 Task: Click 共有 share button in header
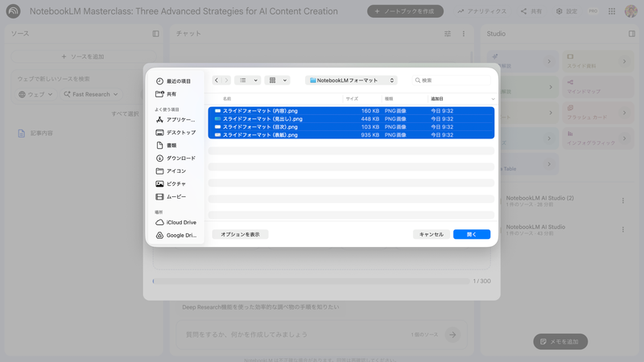531,11
